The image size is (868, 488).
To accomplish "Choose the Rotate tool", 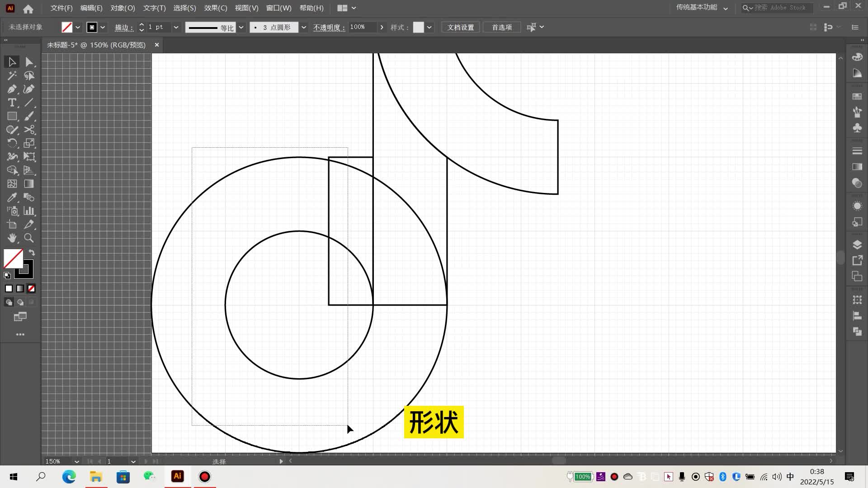I will (x=12, y=143).
